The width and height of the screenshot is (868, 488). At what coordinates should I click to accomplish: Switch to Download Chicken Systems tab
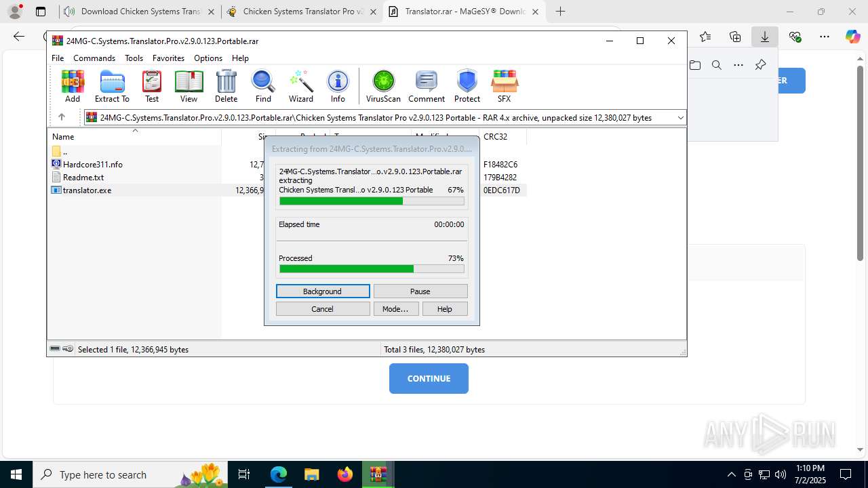(x=140, y=12)
